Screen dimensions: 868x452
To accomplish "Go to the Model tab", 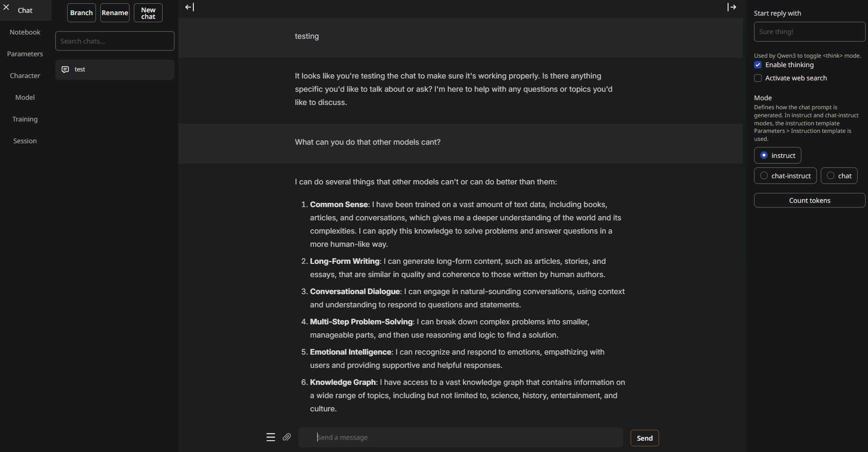I will pos(25,97).
